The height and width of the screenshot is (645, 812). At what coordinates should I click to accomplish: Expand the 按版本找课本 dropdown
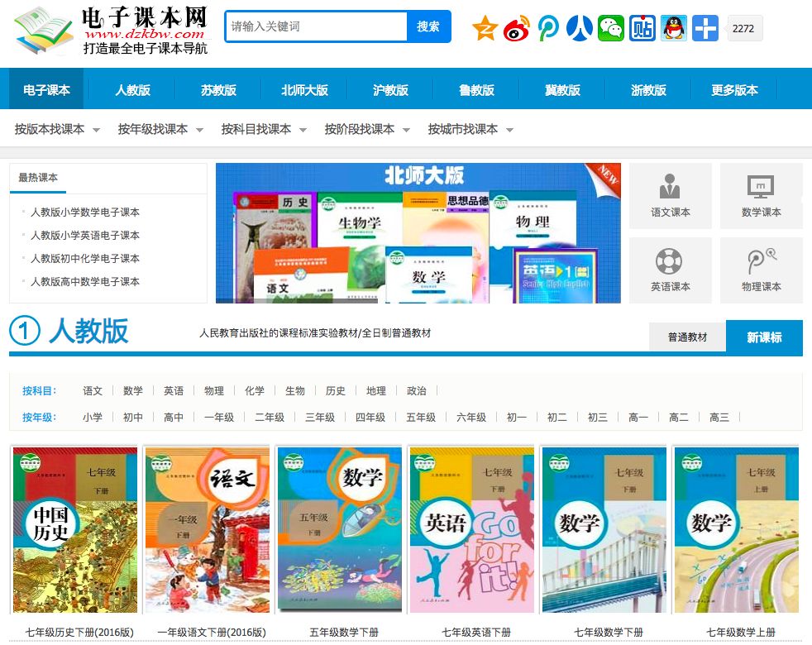(54, 130)
